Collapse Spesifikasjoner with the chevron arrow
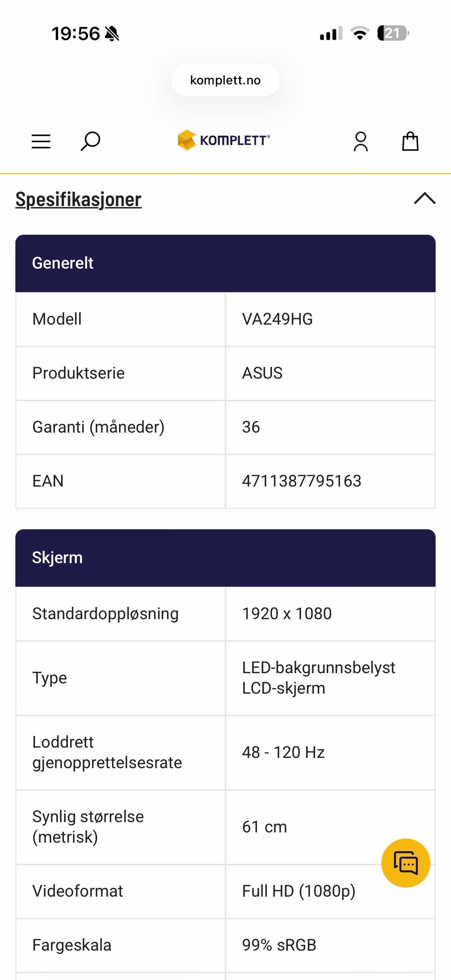 point(425,198)
